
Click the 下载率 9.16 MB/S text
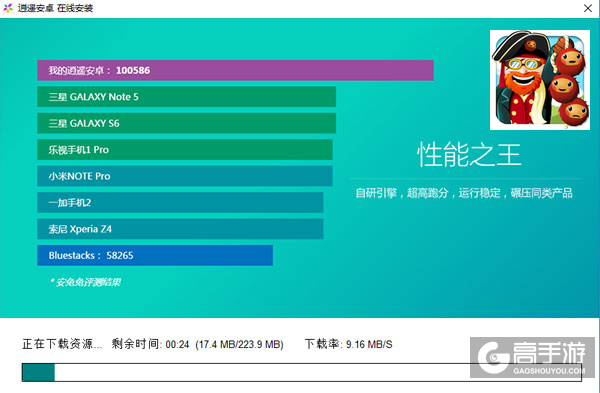[349, 344]
